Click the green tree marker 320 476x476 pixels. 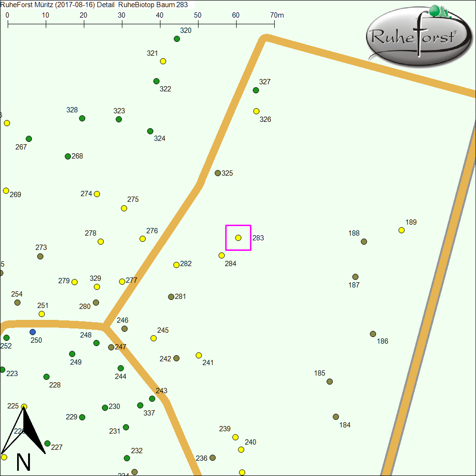tap(177, 39)
